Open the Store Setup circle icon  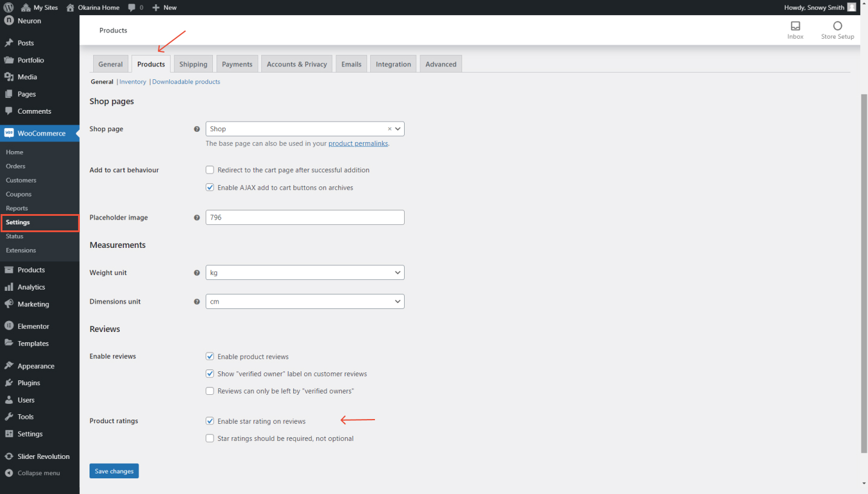point(838,26)
